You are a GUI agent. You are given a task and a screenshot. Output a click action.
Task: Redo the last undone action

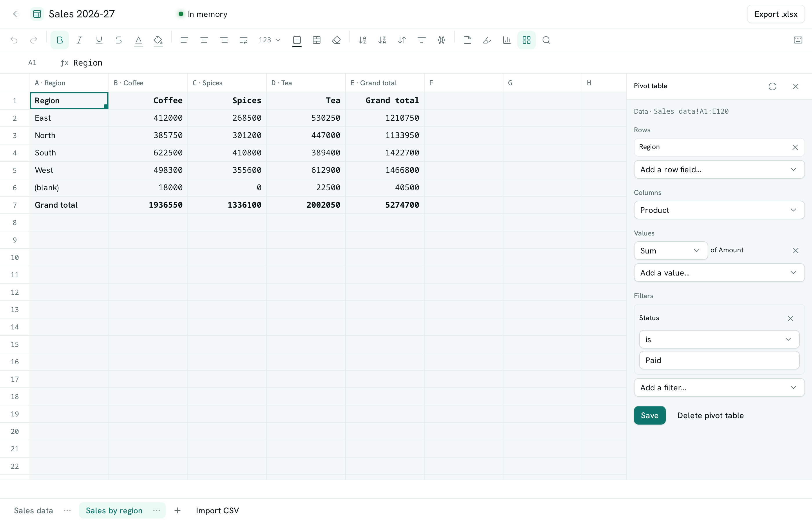tap(34, 40)
